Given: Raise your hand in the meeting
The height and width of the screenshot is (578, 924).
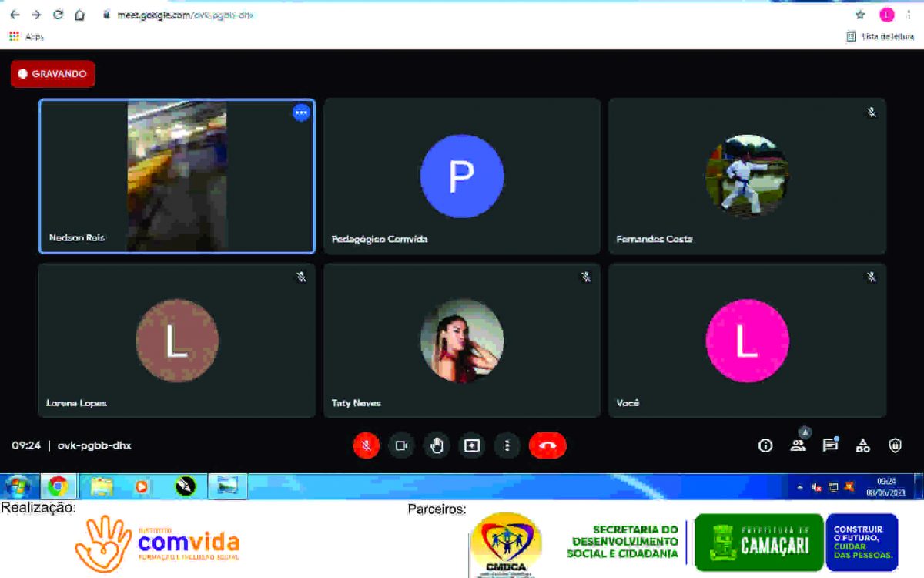Looking at the screenshot, I should click(437, 445).
